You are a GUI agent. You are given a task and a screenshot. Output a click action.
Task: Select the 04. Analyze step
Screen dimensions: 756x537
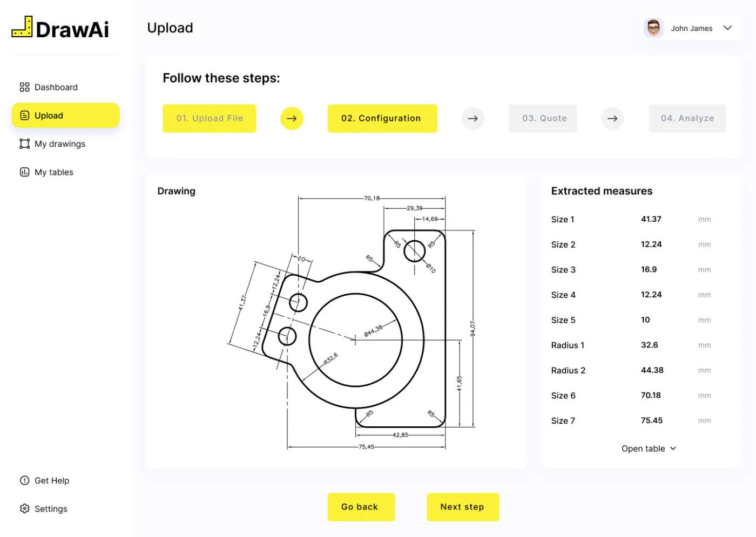(687, 118)
